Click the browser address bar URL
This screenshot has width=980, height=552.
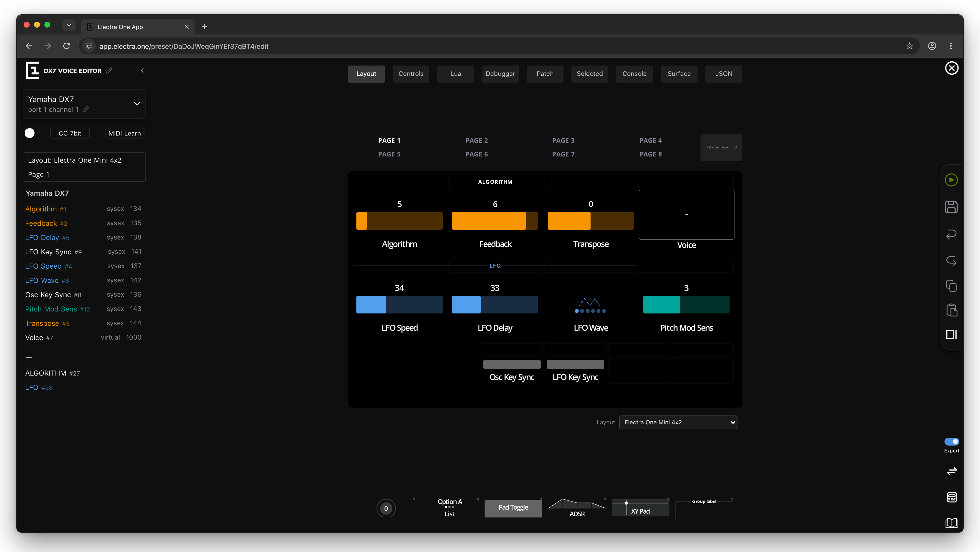click(184, 46)
